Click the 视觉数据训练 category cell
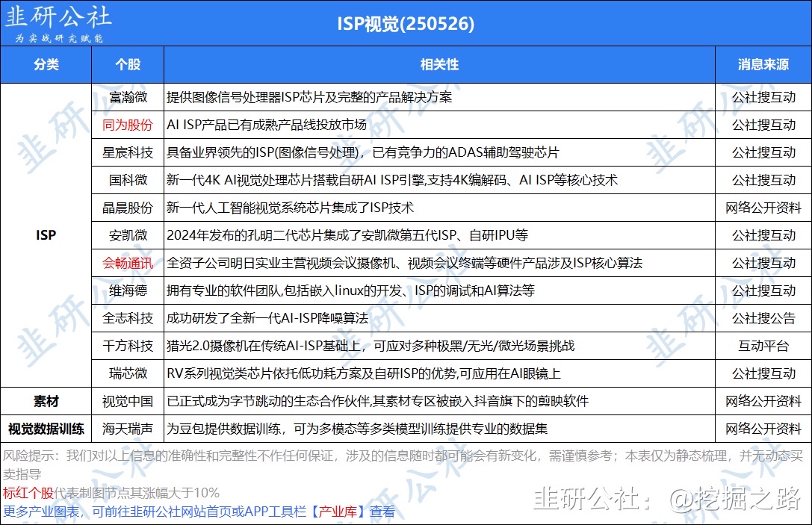 point(46,429)
